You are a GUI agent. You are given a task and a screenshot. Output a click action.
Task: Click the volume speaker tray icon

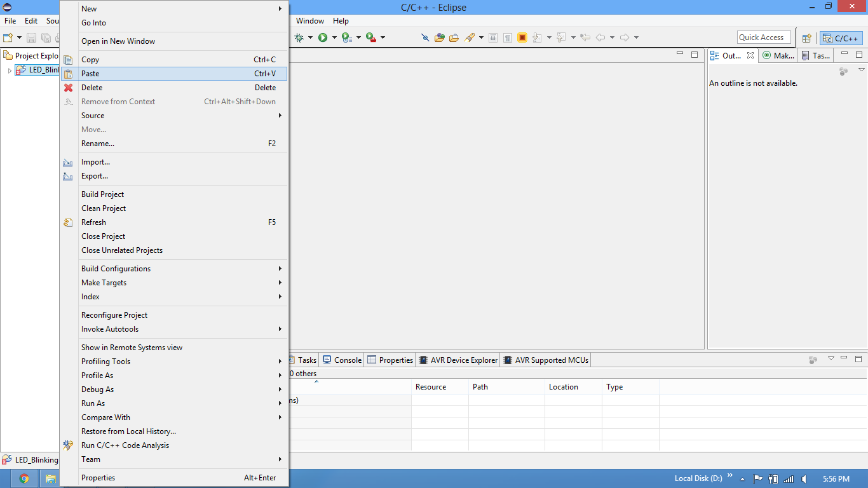[804, 479]
